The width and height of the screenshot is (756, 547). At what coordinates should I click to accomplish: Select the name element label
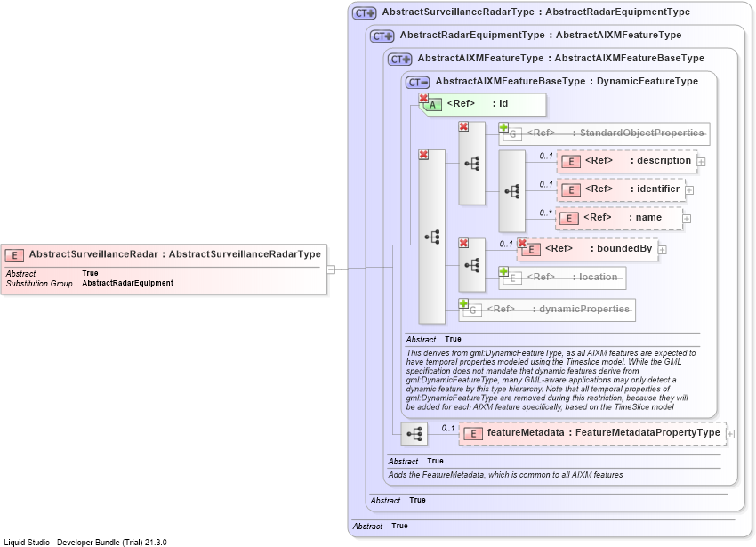623,218
